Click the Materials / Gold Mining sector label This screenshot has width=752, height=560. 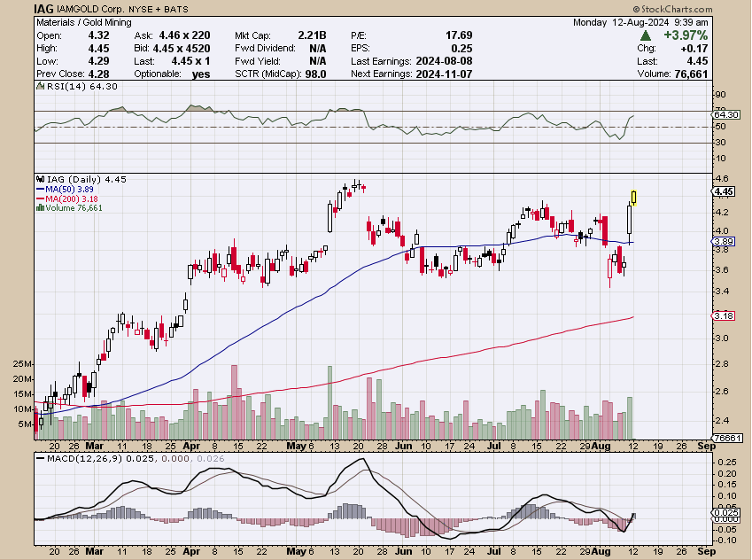84,22
